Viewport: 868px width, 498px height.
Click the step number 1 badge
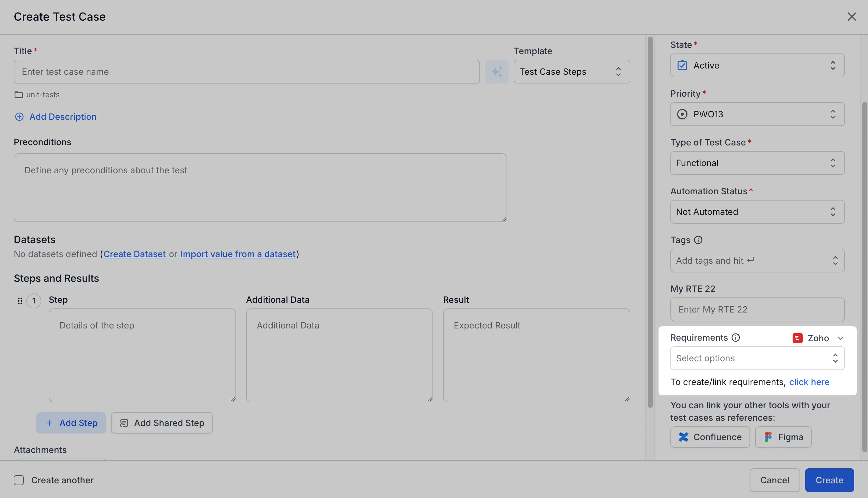pos(34,301)
